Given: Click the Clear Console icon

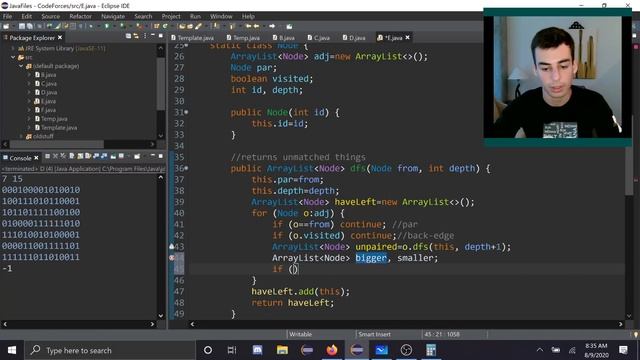Looking at the screenshot, I should (x=72, y=156).
